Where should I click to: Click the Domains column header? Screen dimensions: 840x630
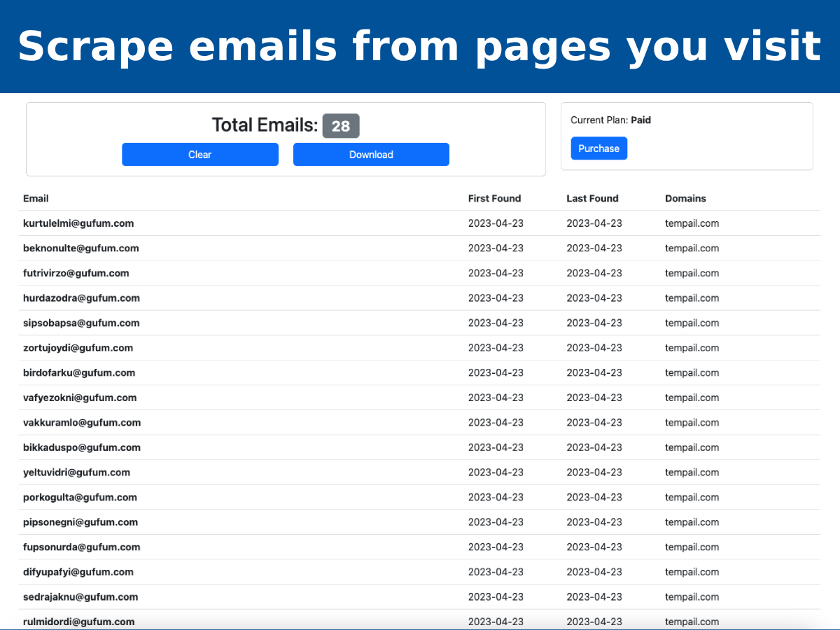point(686,198)
